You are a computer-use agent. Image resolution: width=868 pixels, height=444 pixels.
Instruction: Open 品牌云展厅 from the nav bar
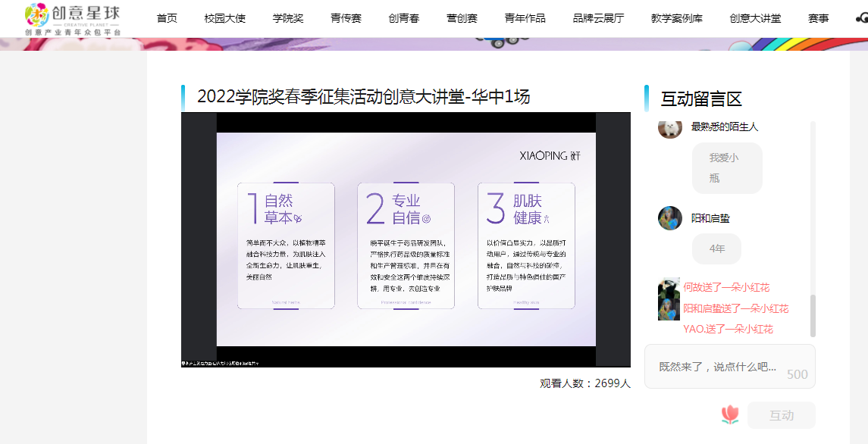coord(598,18)
